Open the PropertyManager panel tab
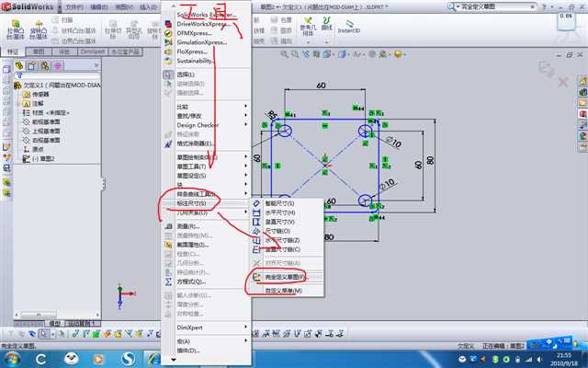The height and width of the screenshot is (368, 588). click(x=32, y=66)
